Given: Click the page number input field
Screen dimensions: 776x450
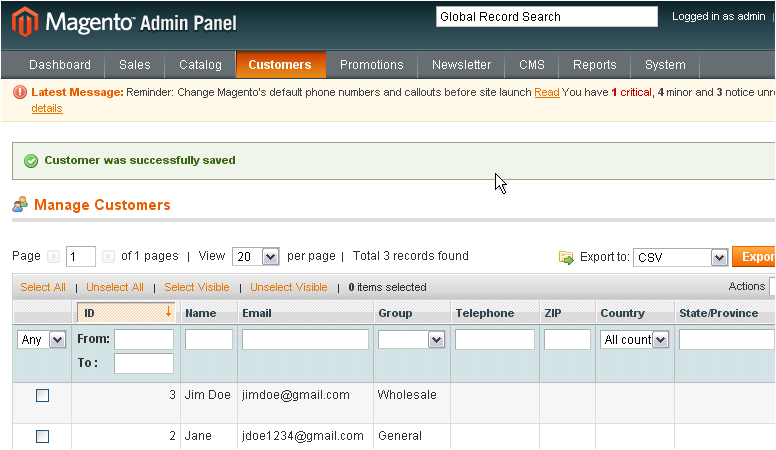Looking at the screenshot, I should coord(81,256).
